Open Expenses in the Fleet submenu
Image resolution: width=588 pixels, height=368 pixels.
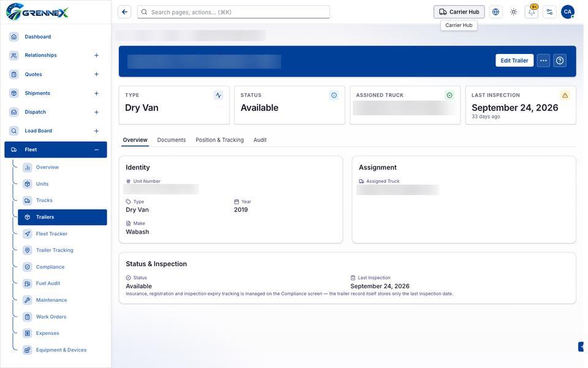[62, 333]
